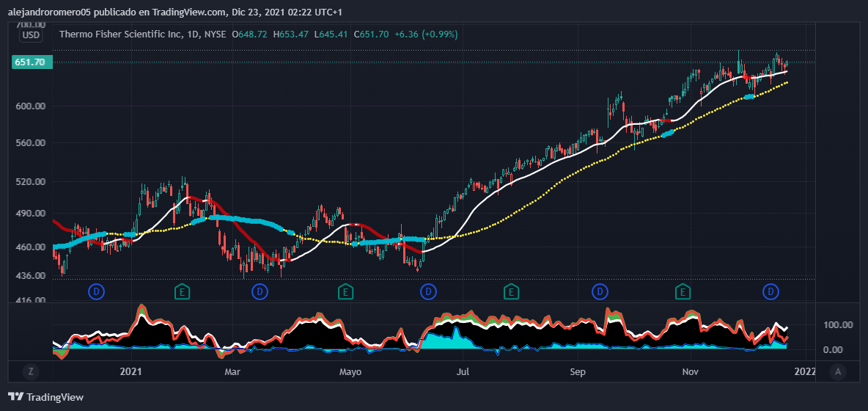This screenshot has height=411, width=868.
Task: Click the Mayo time axis label
Action: (351, 371)
